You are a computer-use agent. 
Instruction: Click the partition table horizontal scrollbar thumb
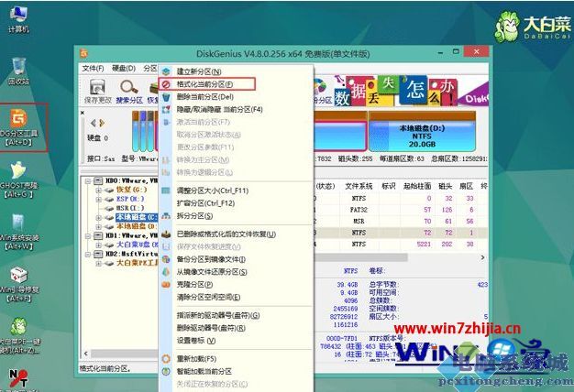point(360,257)
